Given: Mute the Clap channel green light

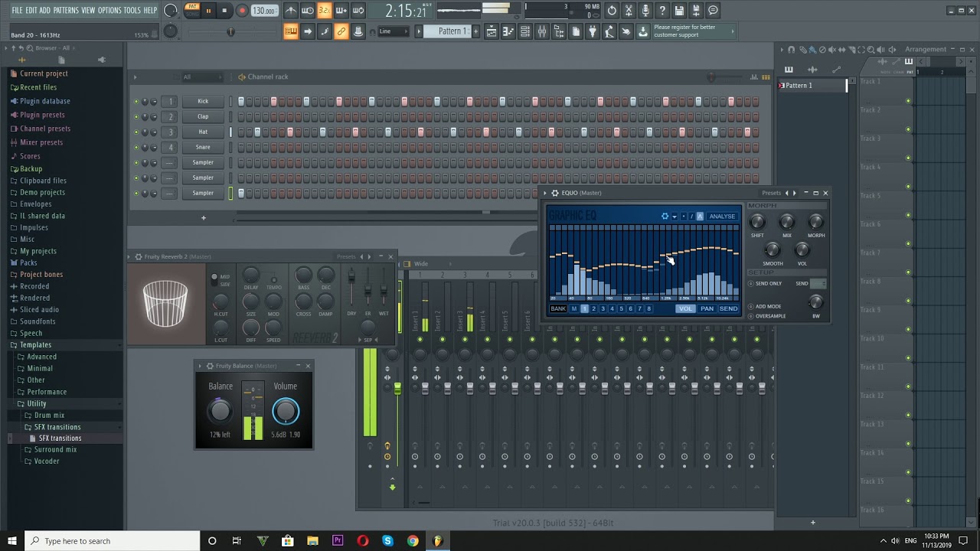Looking at the screenshot, I should point(136,117).
